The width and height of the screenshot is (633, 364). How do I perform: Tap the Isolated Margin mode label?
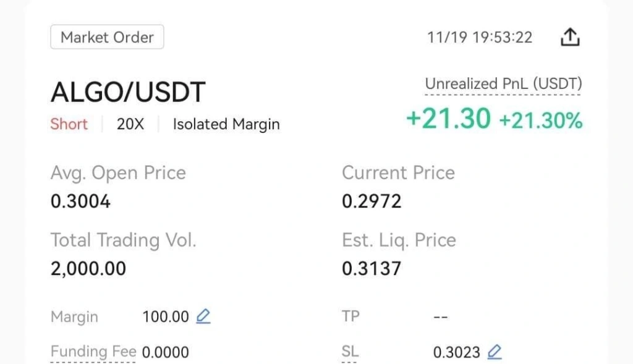click(x=226, y=124)
